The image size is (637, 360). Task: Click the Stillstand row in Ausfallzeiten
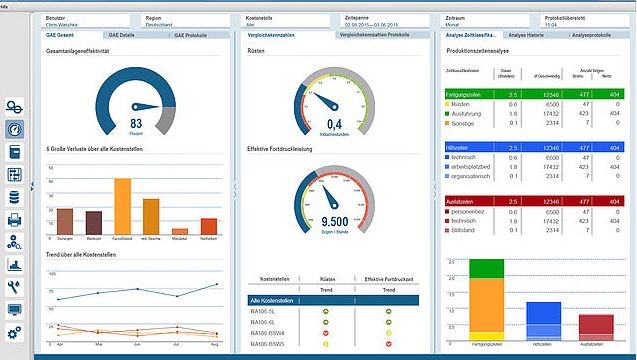[534, 230]
